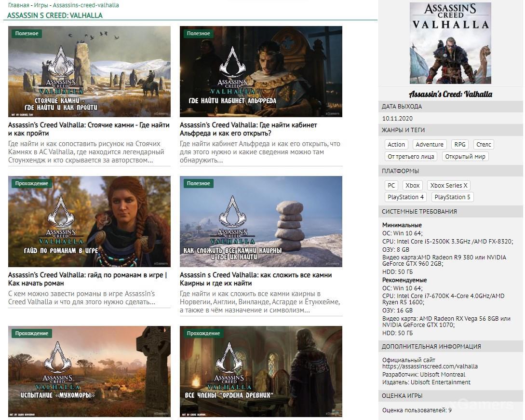Open the 'Игры' breadcrumb link
The width and height of the screenshot is (525, 420).
pyautogui.click(x=41, y=5)
